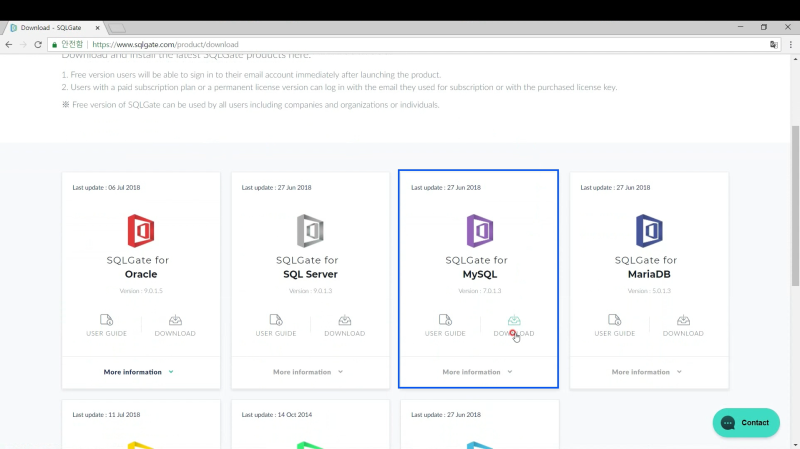800x449 pixels.
Task: Click the page vertical scrollbar thumb
Action: pyautogui.click(x=795, y=206)
